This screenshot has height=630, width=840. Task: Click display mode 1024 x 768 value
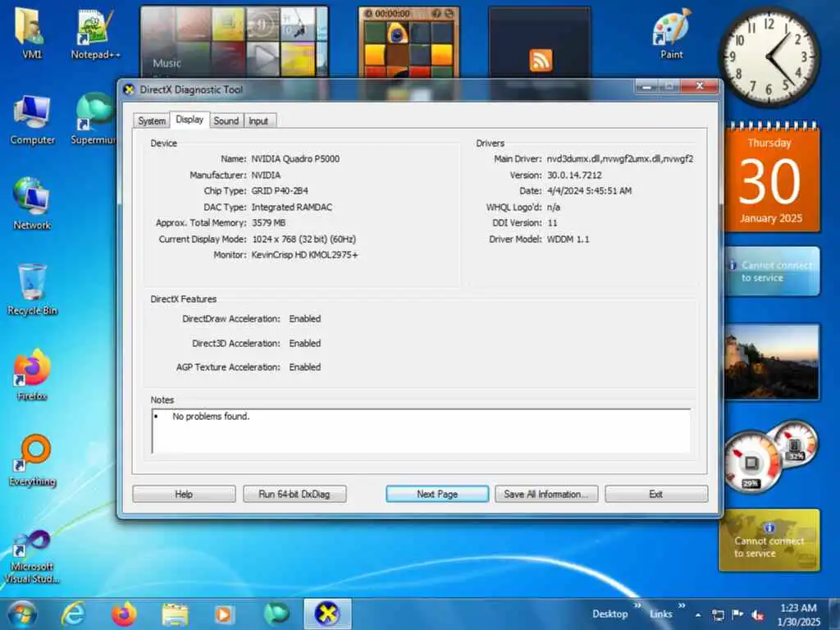point(304,239)
